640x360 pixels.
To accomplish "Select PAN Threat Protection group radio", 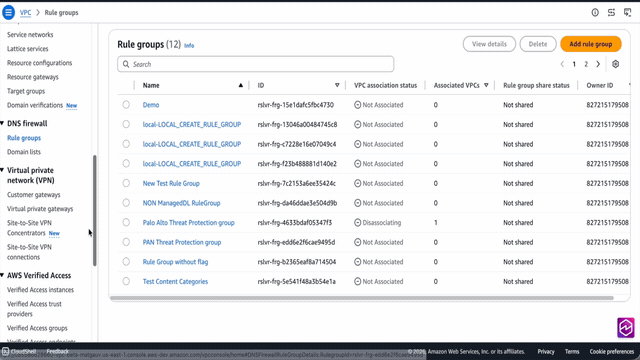I will (x=126, y=242).
